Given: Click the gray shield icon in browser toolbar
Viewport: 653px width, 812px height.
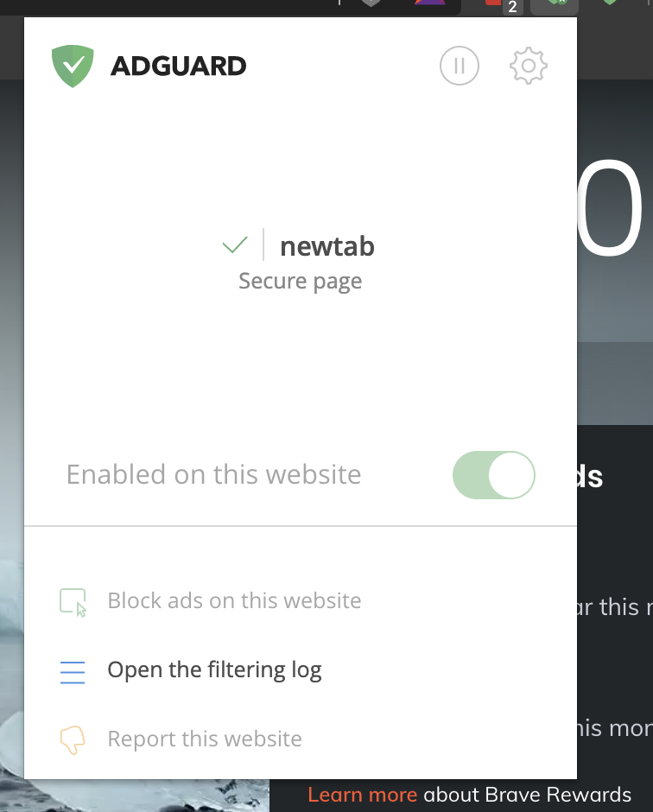Looking at the screenshot, I should click(x=370, y=5).
